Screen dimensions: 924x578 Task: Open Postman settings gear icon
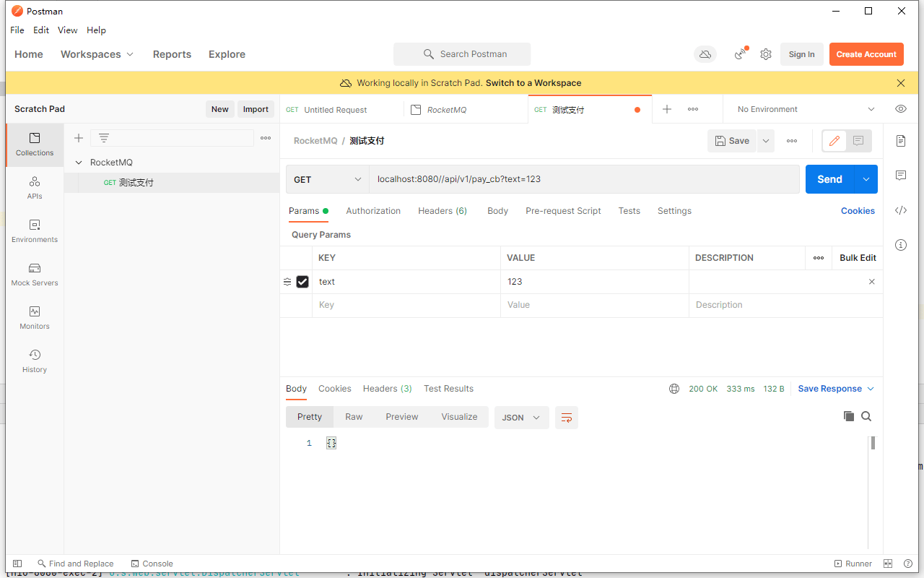point(766,54)
